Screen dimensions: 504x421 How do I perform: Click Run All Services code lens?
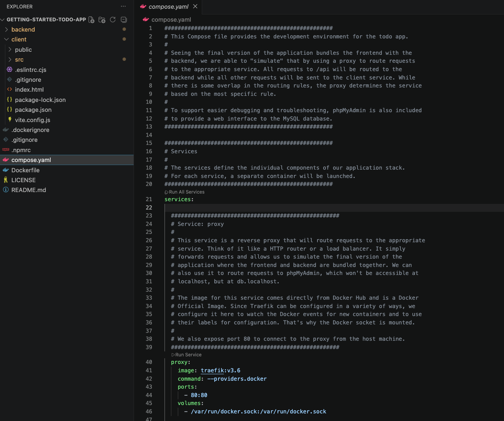(185, 192)
